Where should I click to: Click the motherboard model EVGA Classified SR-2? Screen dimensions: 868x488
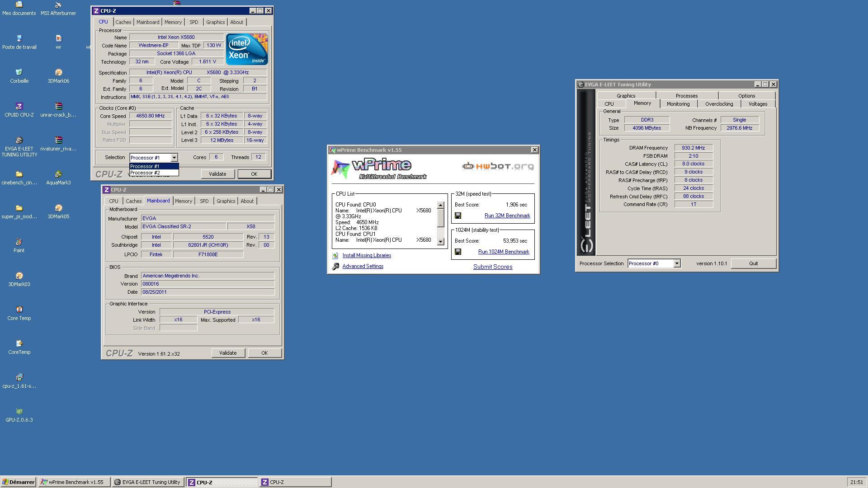[x=183, y=227]
